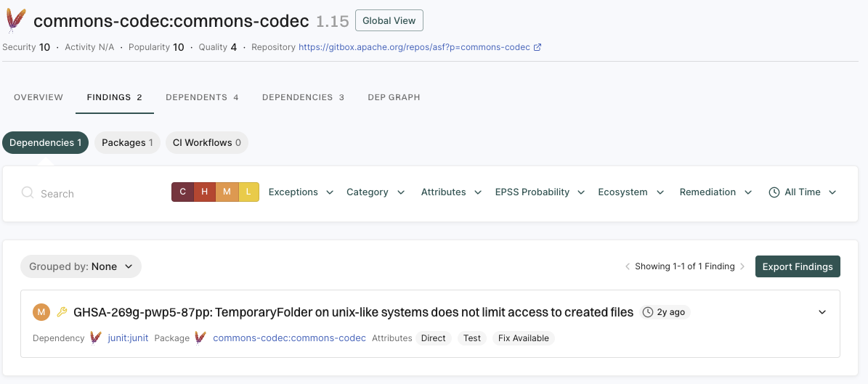868x384 pixels.
Task: Open the gitbox.apache.org repository link
Action: click(414, 47)
